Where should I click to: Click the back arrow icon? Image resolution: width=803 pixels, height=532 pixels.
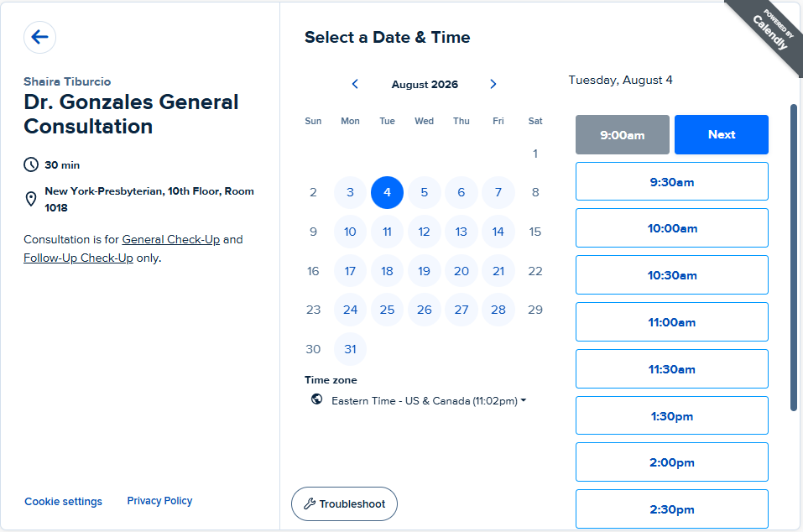point(39,37)
